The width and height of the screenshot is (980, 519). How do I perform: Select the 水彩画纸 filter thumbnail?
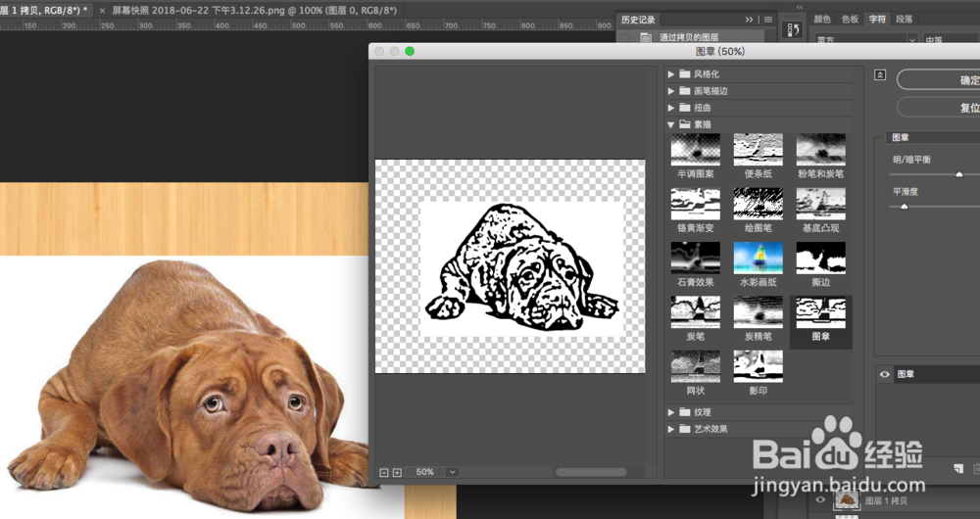[x=759, y=258]
